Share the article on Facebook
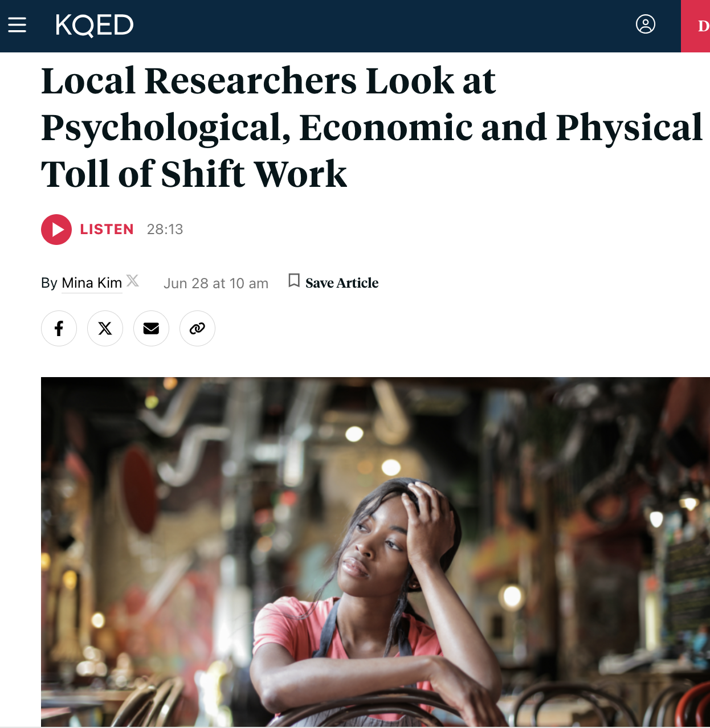The image size is (710, 728). (59, 328)
